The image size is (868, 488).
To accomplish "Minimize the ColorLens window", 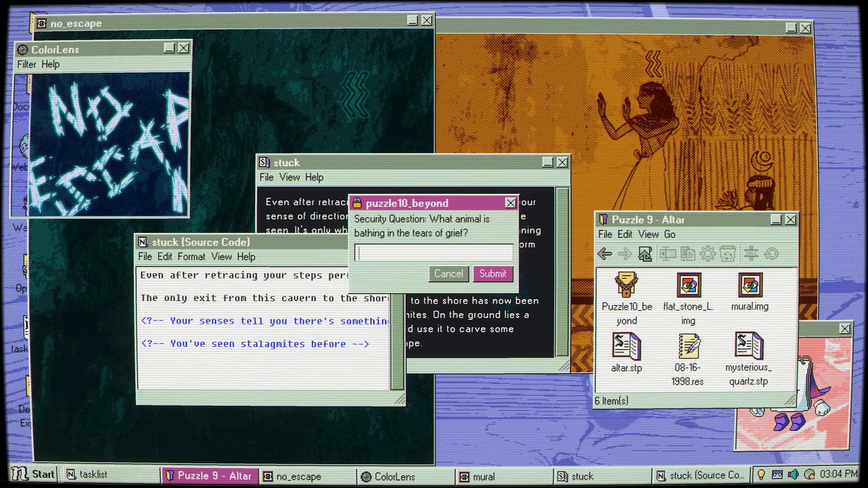I will tap(169, 48).
